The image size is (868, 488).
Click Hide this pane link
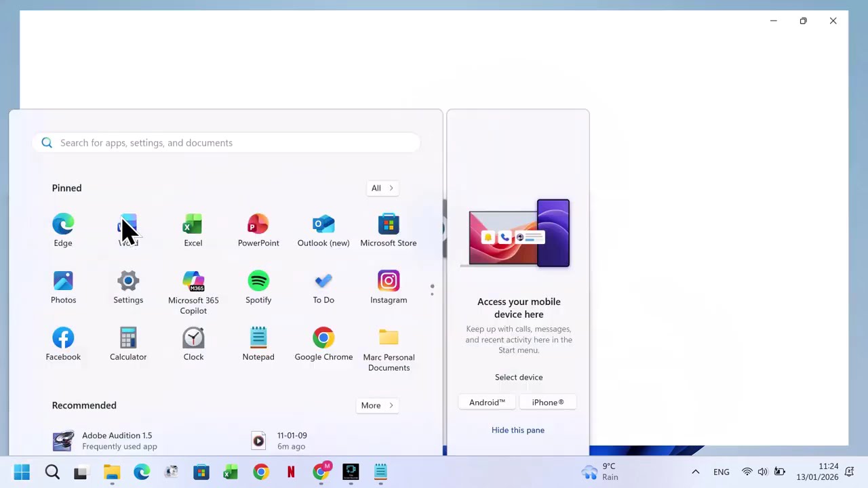[x=518, y=430]
